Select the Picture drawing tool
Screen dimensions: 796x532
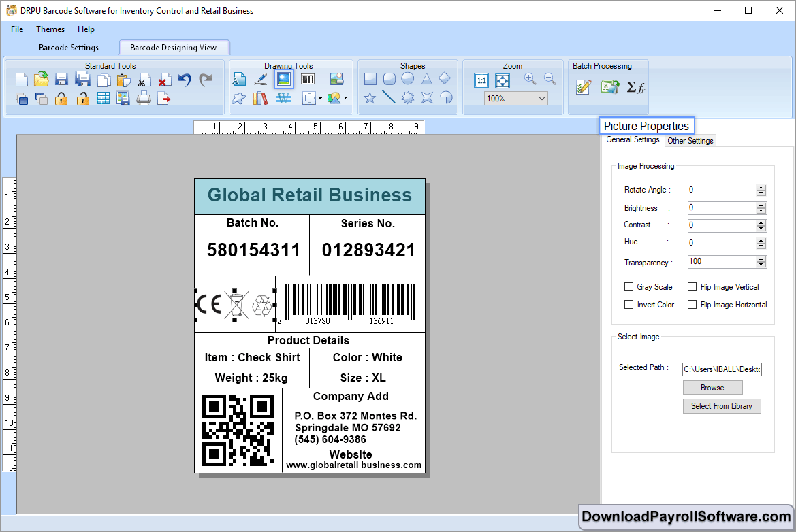pyautogui.click(x=284, y=79)
